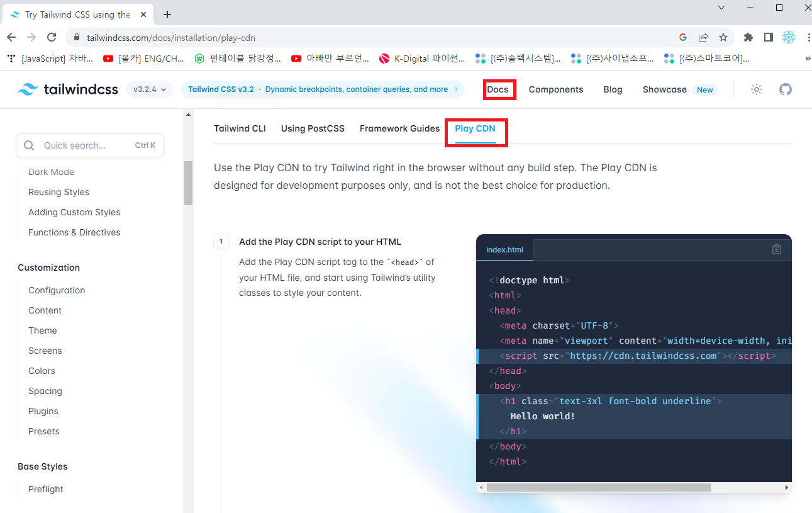Close the Try Tailwind CSS tab
812x513 pixels.
[x=143, y=14]
